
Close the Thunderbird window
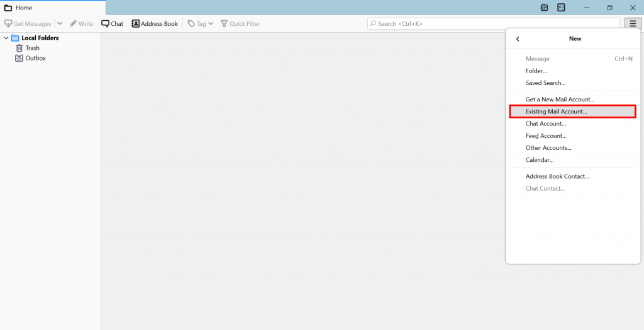(x=633, y=8)
